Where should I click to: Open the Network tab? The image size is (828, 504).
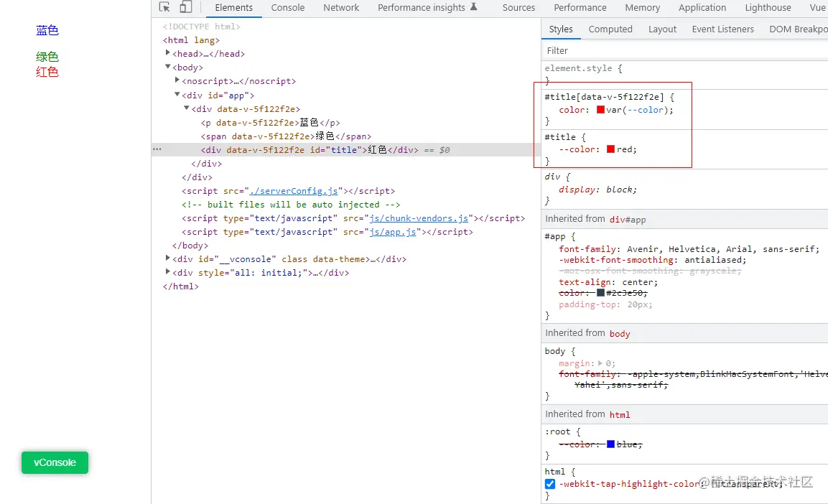[341, 8]
